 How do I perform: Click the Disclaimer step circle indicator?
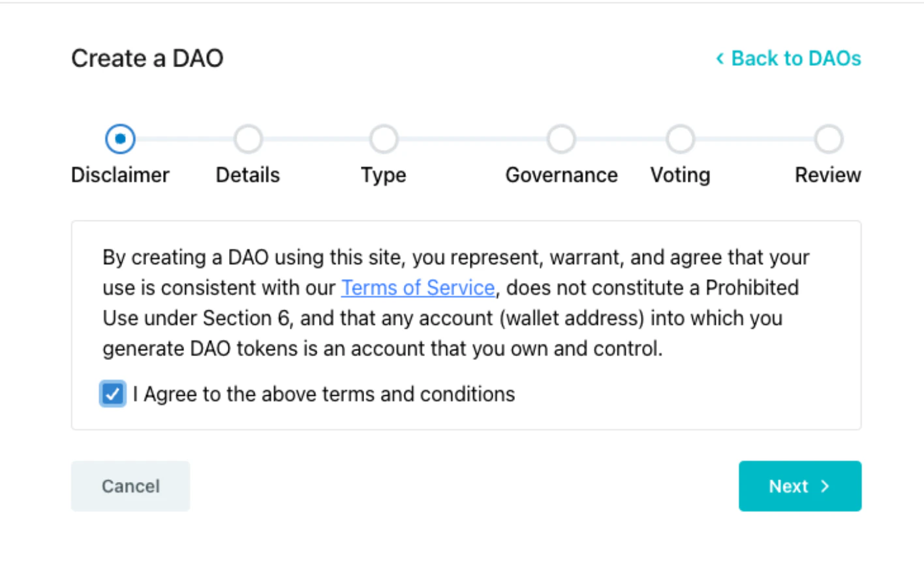pyautogui.click(x=120, y=139)
